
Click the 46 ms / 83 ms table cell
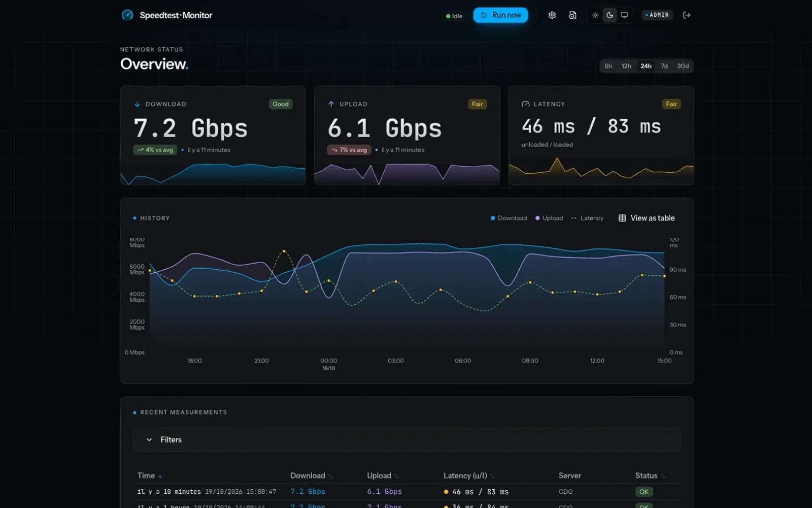pyautogui.click(x=476, y=492)
